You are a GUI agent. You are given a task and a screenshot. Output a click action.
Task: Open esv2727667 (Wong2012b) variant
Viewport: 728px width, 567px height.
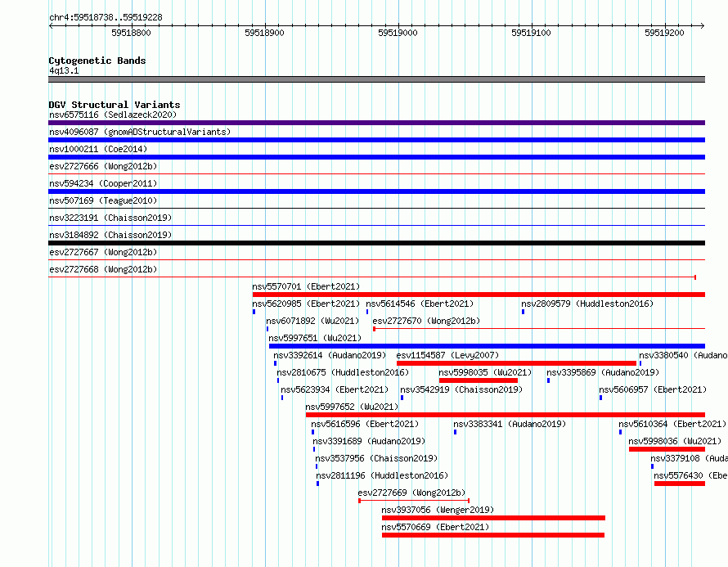coord(103,252)
